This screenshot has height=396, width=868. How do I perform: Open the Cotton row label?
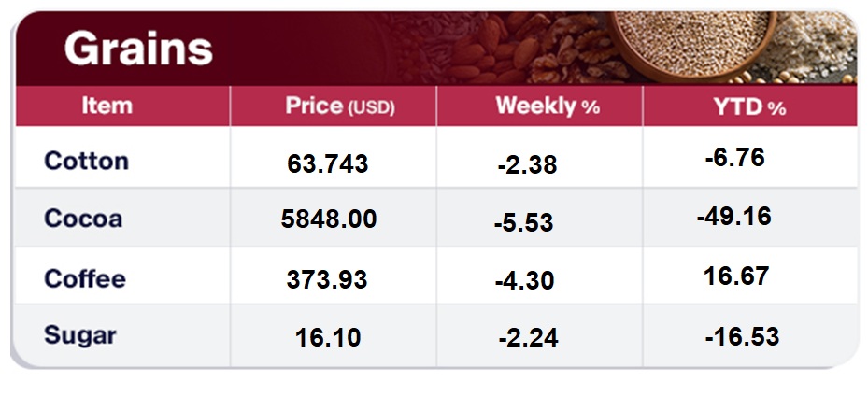[x=86, y=161]
